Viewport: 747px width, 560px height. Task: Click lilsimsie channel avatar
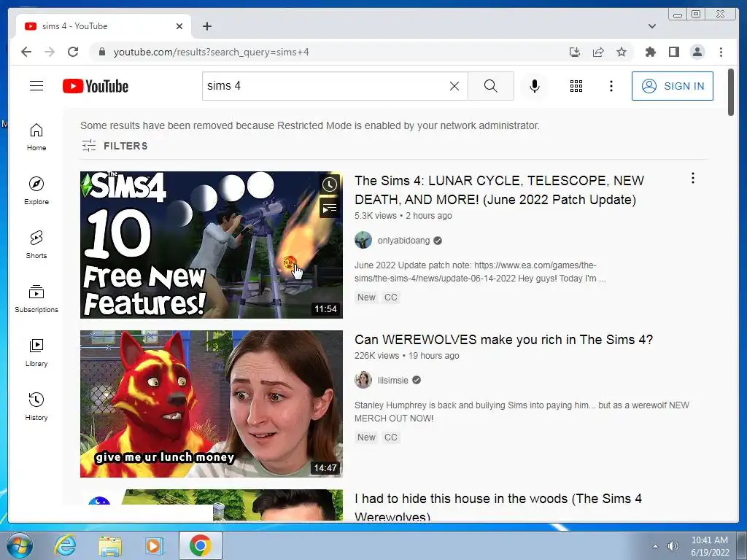(x=363, y=380)
